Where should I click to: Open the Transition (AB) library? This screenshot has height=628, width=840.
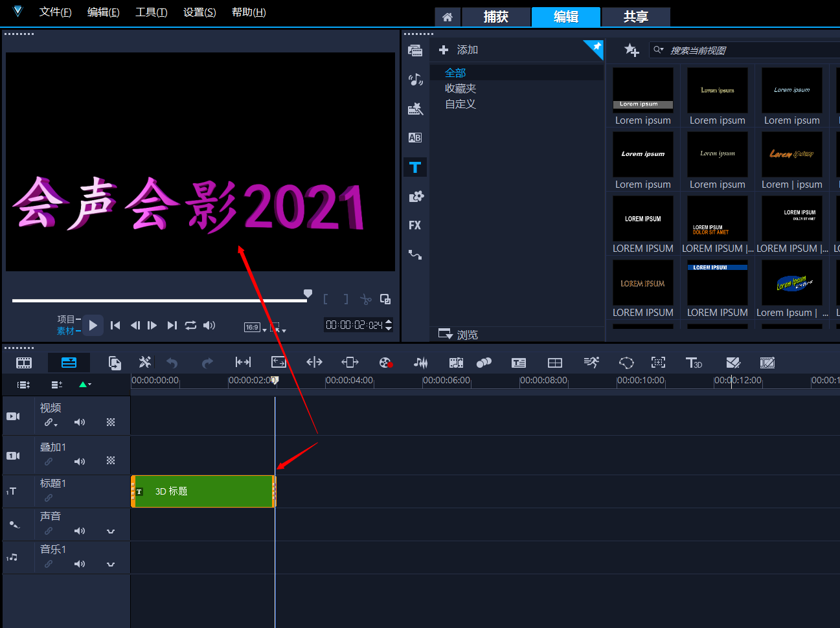[415, 138]
